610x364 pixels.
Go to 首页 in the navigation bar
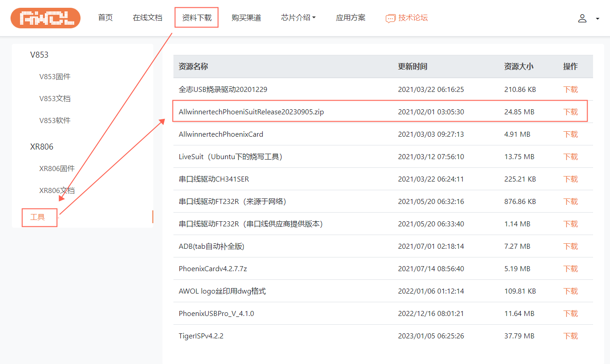tap(105, 18)
